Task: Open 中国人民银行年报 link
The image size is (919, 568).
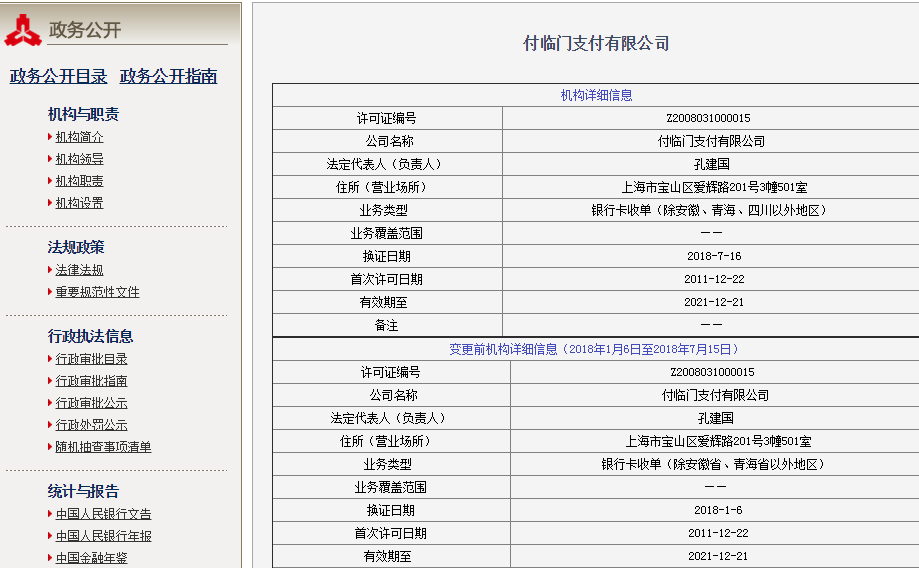Action: pyautogui.click(x=103, y=536)
